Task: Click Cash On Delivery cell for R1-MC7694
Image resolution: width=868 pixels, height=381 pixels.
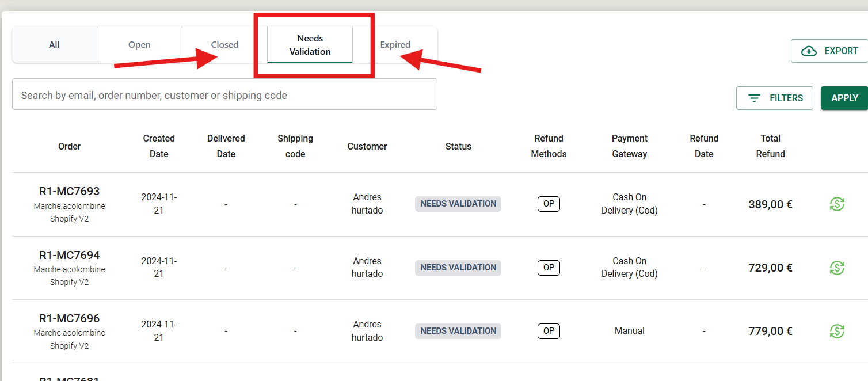Action: pyautogui.click(x=630, y=268)
